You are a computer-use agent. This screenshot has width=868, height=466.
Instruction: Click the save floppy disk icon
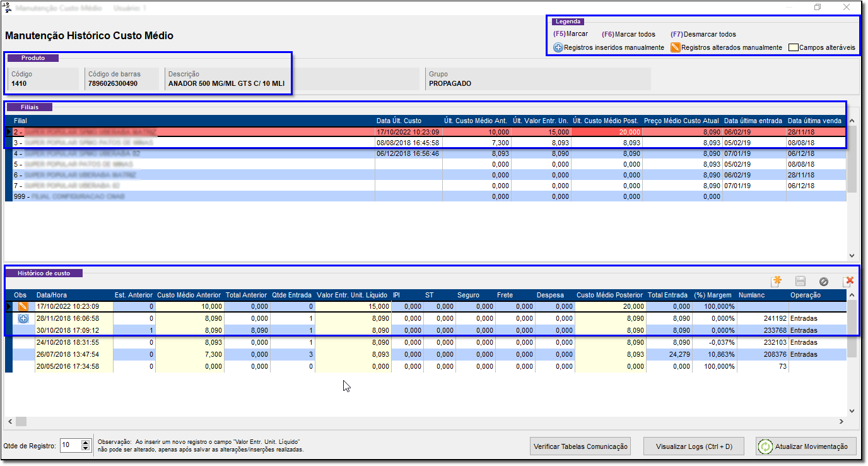point(800,282)
